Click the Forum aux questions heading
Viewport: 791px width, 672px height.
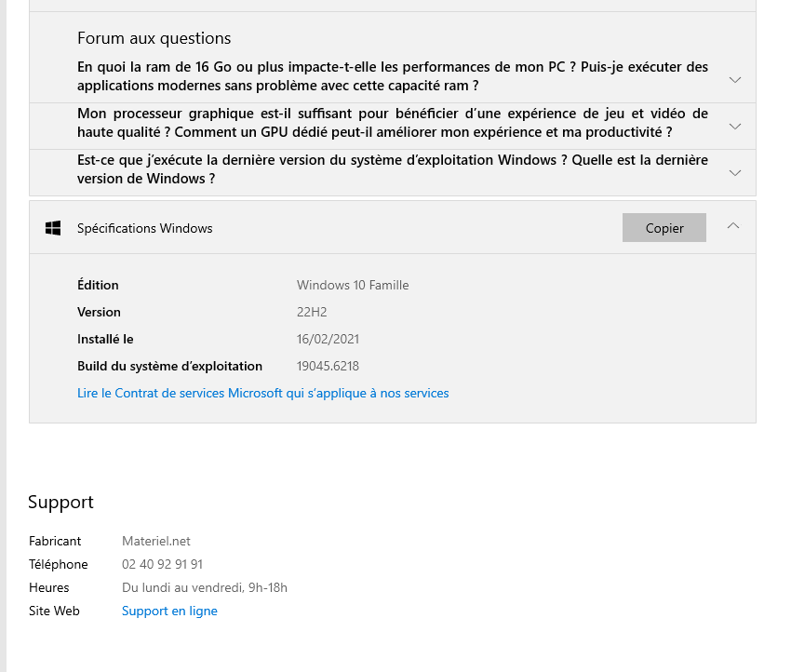click(x=154, y=38)
